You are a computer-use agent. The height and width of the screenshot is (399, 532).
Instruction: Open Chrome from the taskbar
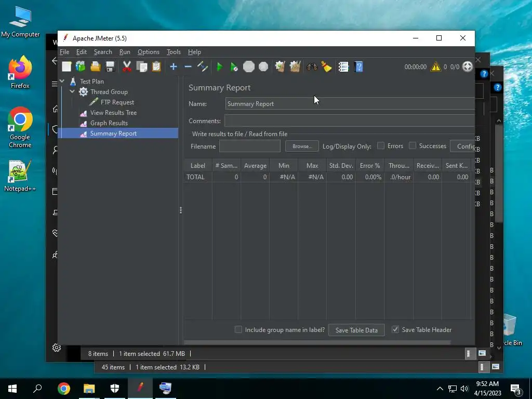click(x=64, y=389)
